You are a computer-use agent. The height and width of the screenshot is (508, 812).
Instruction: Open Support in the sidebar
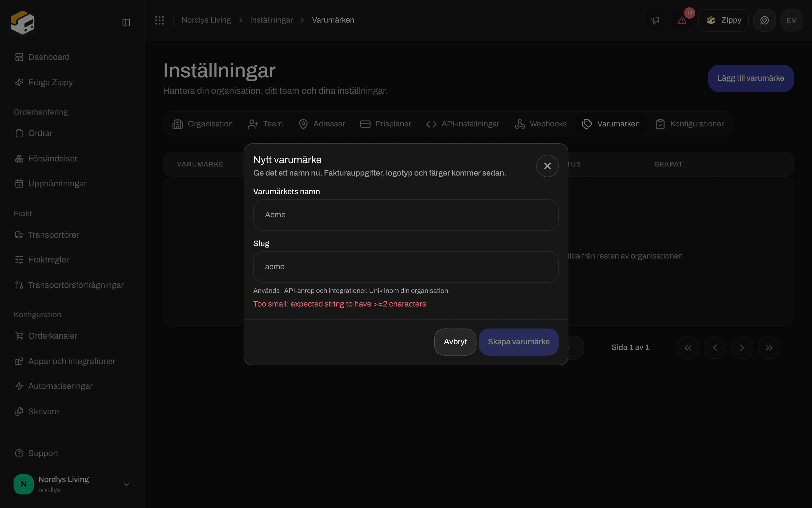click(36, 453)
